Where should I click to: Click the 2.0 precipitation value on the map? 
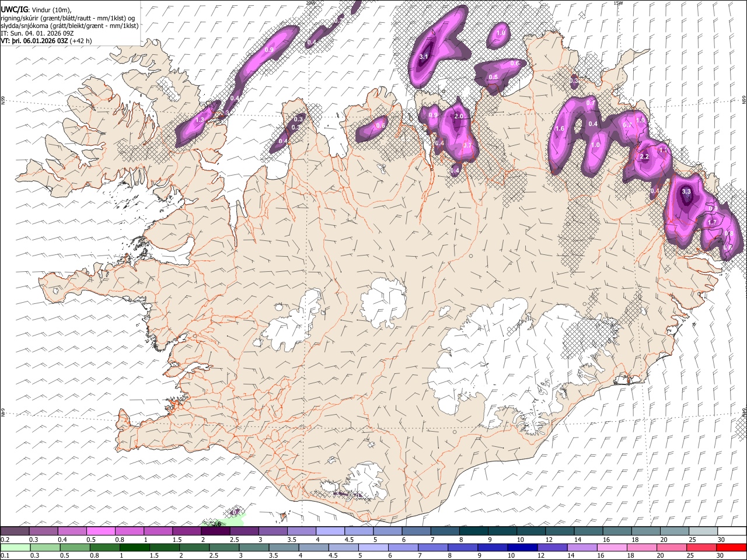coord(459,116)
